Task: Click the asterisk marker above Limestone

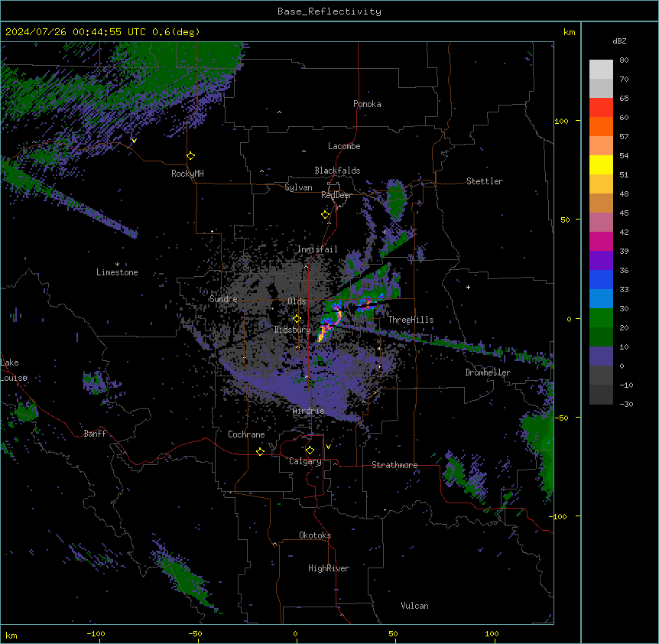Action: click(x=117, y=265)
